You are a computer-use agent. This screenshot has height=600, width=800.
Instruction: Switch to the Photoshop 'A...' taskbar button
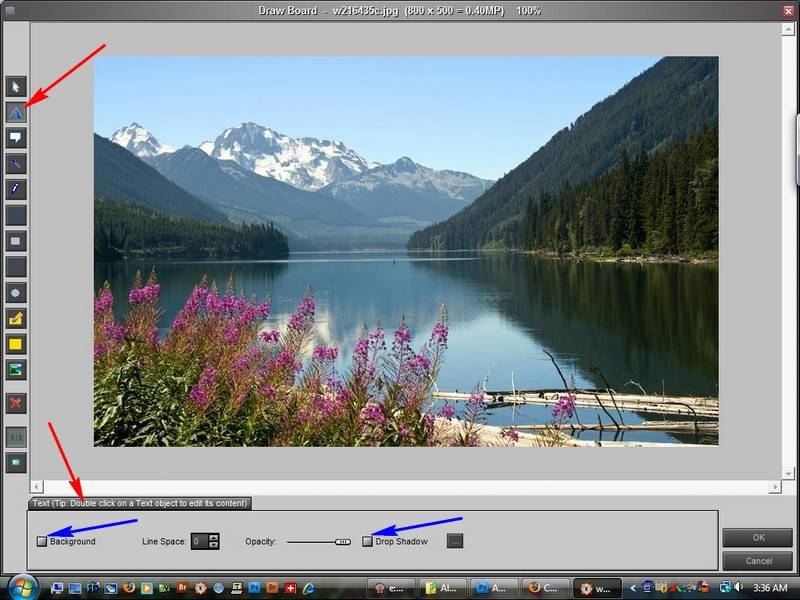tap(493, 588)
